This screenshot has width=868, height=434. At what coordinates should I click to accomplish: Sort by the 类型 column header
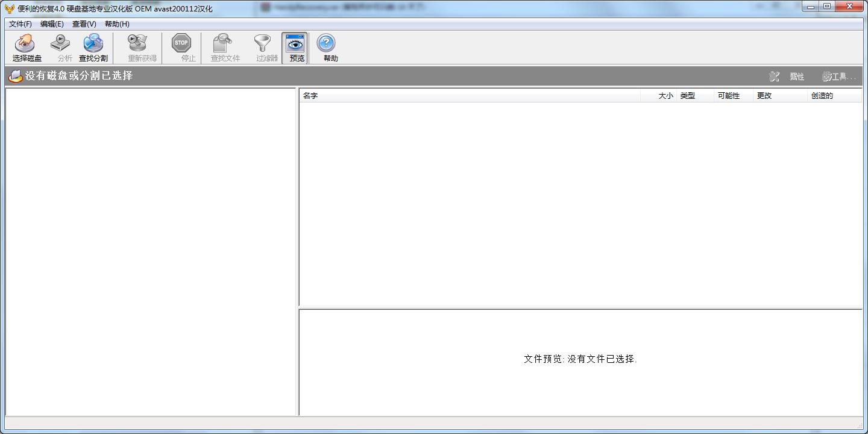click(695, 96)
